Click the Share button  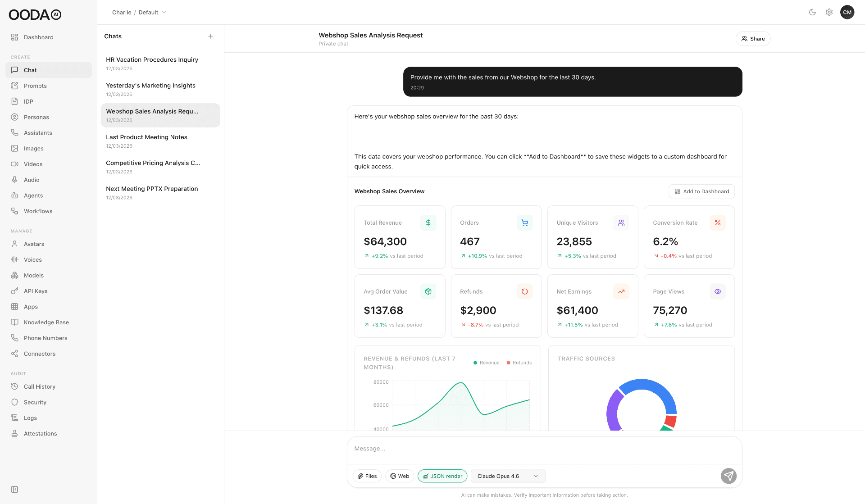(x=753, y=39)
